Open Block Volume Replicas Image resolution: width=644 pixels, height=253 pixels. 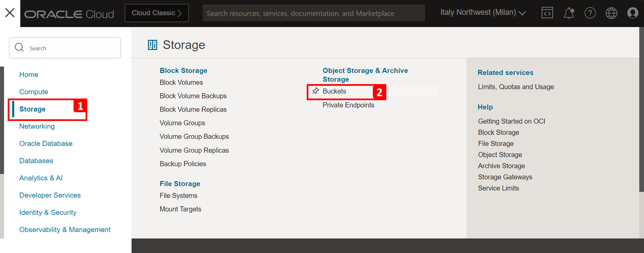tap(193, 110)
